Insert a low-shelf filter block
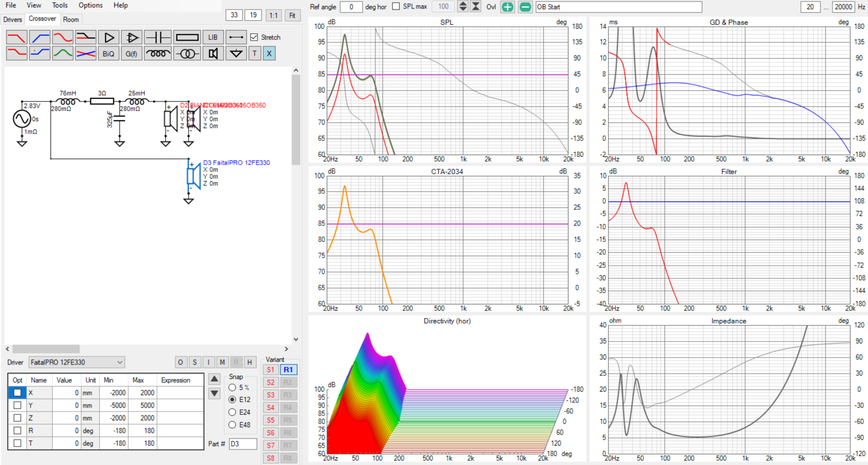The width and height of the screenshot is (868, 465). [x=17, y=53]
